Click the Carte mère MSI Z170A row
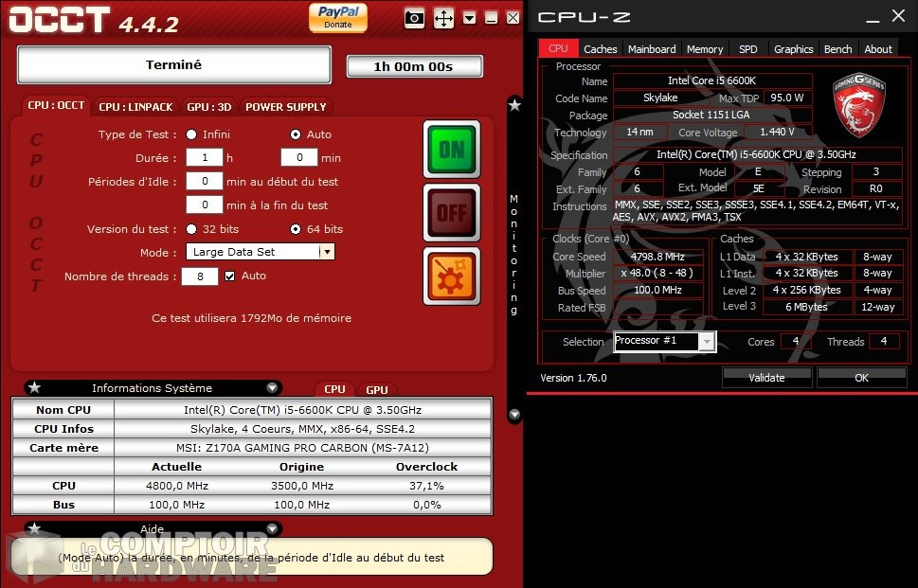The image size is (918, 588). 252,448
